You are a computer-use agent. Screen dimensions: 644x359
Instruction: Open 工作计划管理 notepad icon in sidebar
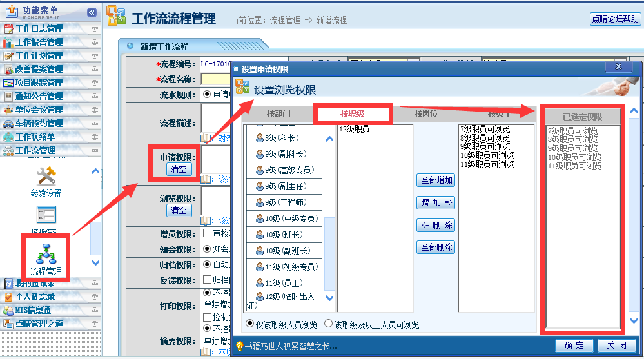point(8,56)
